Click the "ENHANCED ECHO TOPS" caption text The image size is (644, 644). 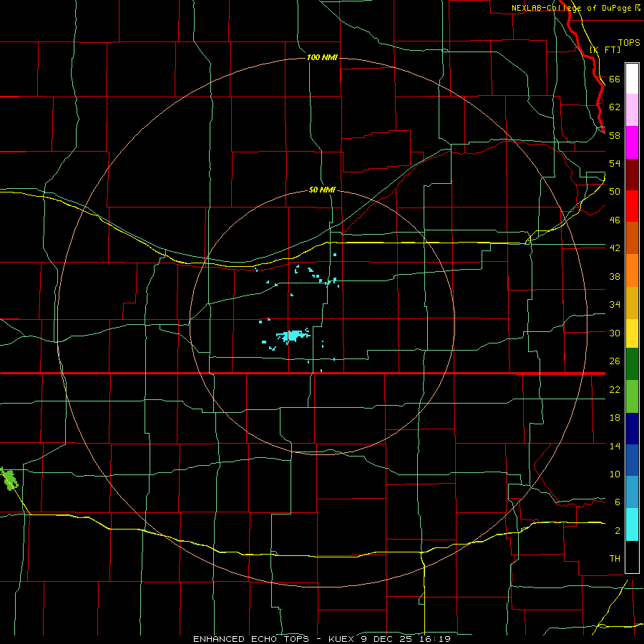coord(251,639)
